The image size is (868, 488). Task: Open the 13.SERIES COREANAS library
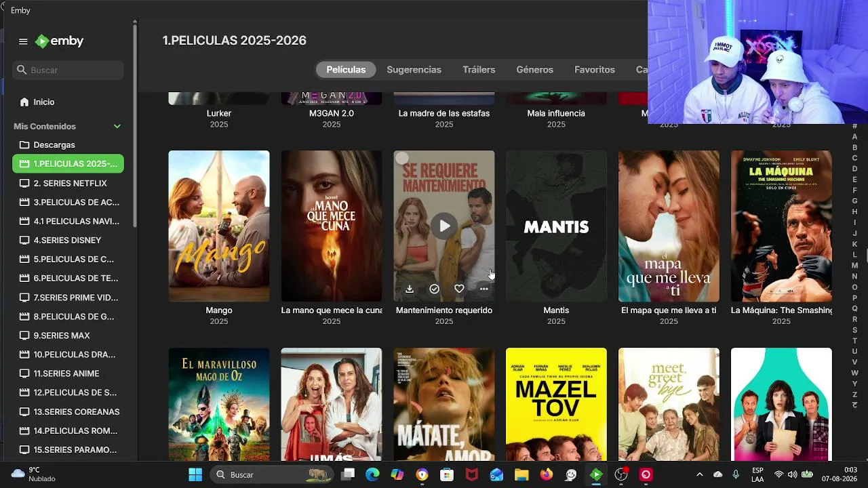(68, 411)
